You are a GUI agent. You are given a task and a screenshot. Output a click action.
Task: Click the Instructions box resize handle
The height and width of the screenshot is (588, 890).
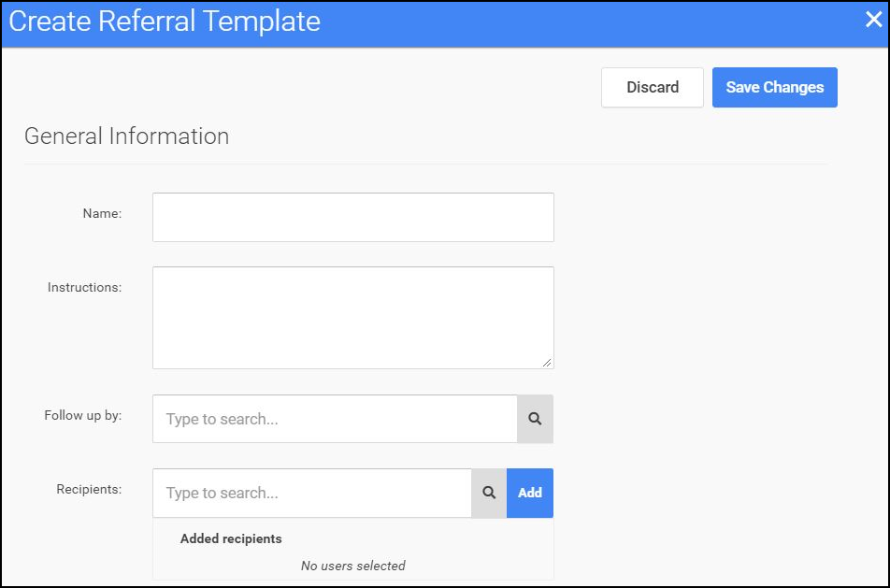coord(547,362)
